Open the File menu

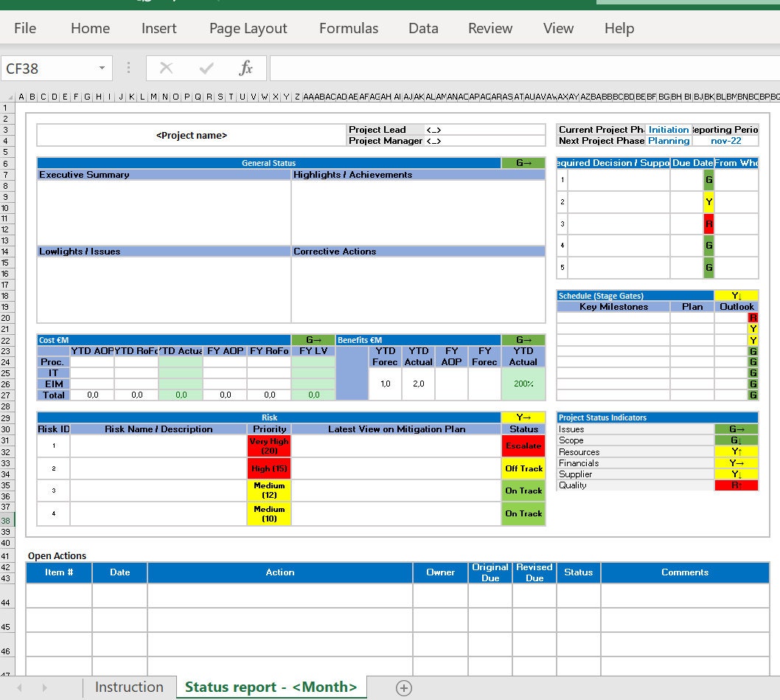[x=24, y=28]
